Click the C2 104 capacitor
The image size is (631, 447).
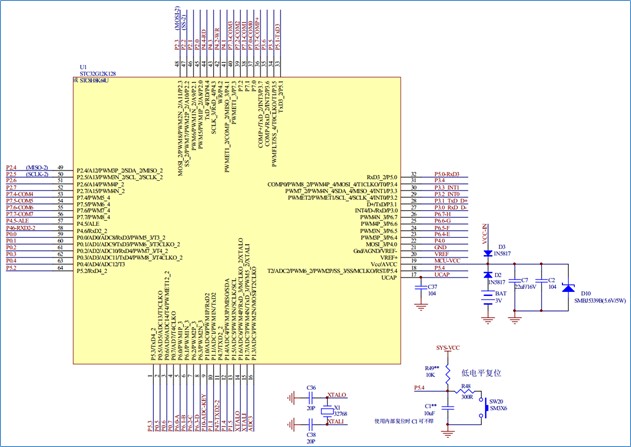(541, 284)
